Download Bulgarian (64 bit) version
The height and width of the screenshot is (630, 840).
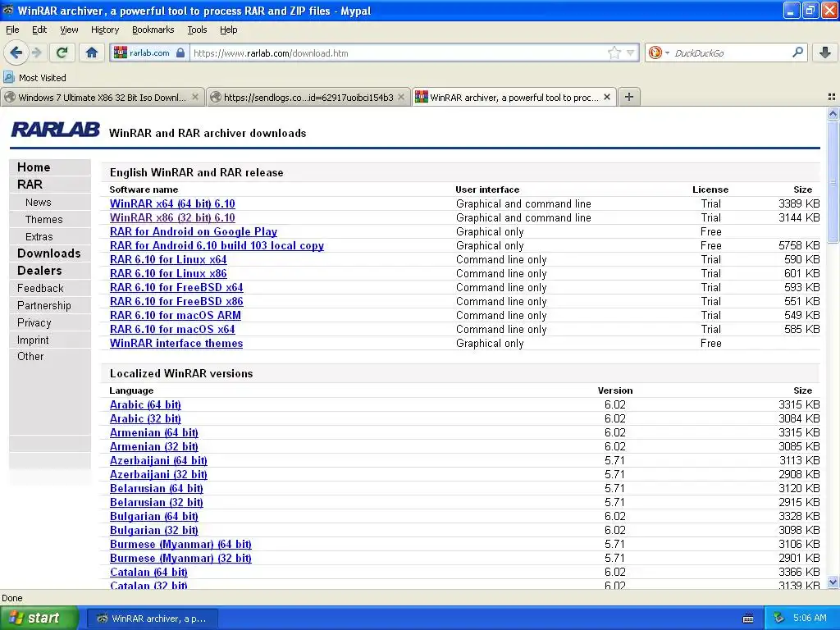click(x=153, y=516)
